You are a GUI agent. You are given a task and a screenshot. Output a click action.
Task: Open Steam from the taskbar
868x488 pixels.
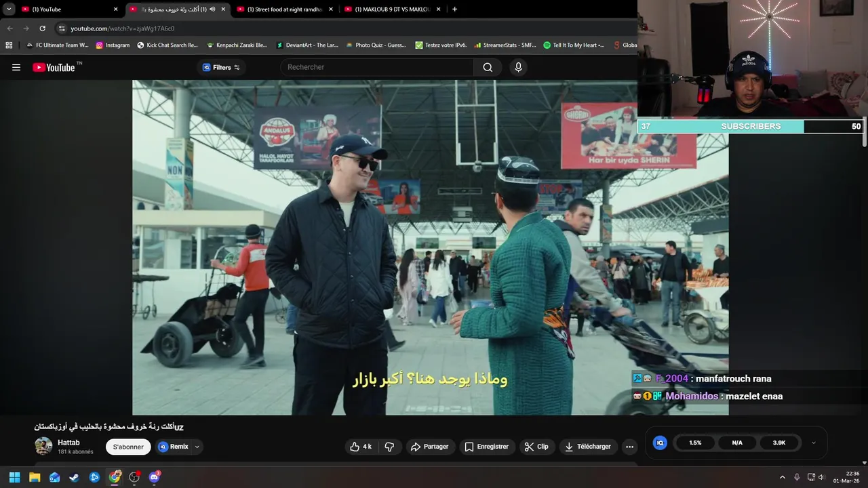74,477
